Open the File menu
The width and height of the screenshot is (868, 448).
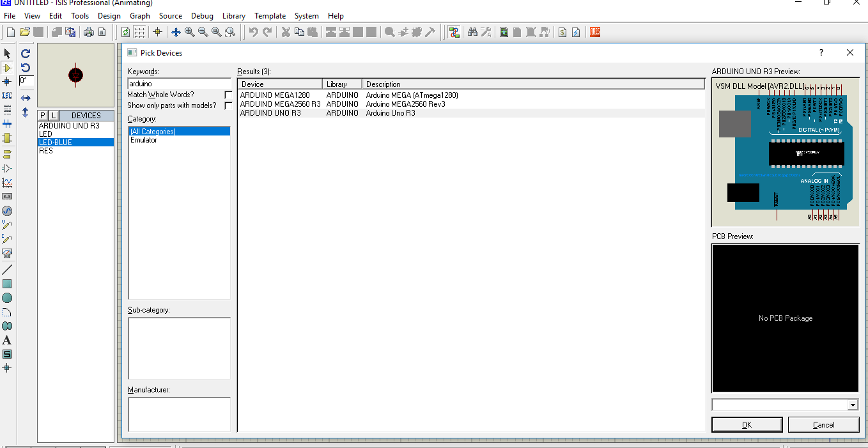tap(10, 16)
